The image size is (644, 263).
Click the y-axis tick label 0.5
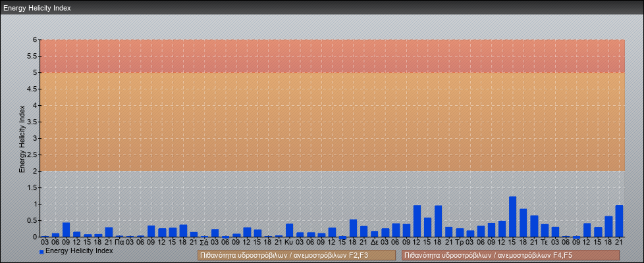click(x=33, y=220)
